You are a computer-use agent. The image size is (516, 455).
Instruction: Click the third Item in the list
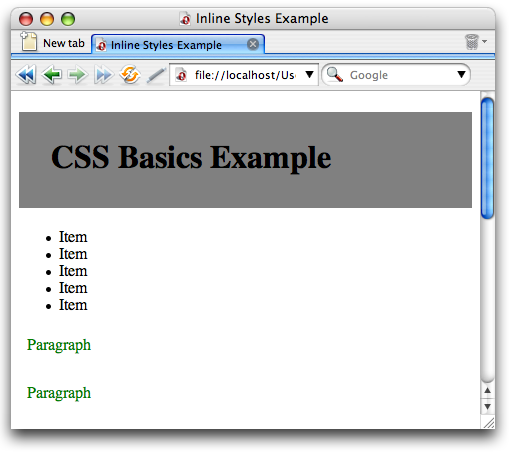click(73, 271)
